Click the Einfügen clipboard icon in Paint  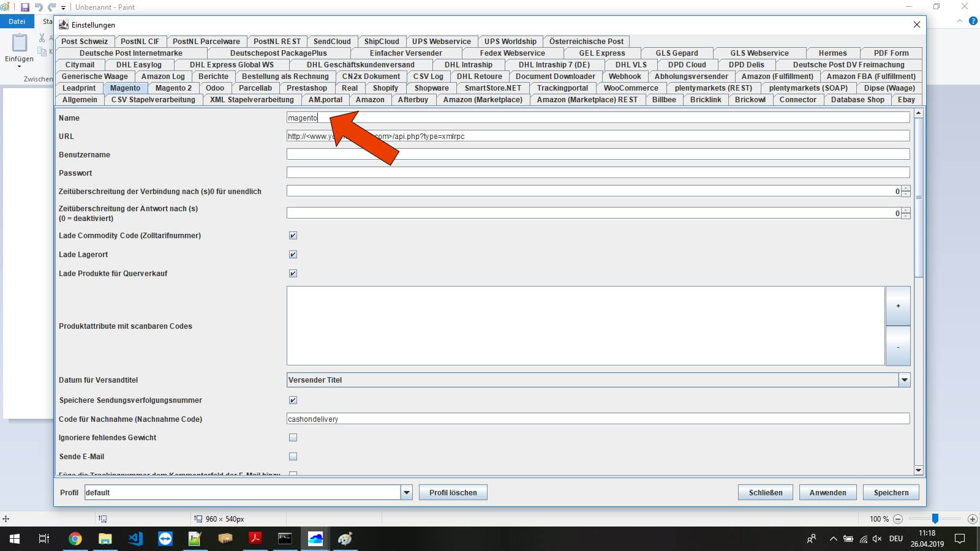(x=20, y=43)
